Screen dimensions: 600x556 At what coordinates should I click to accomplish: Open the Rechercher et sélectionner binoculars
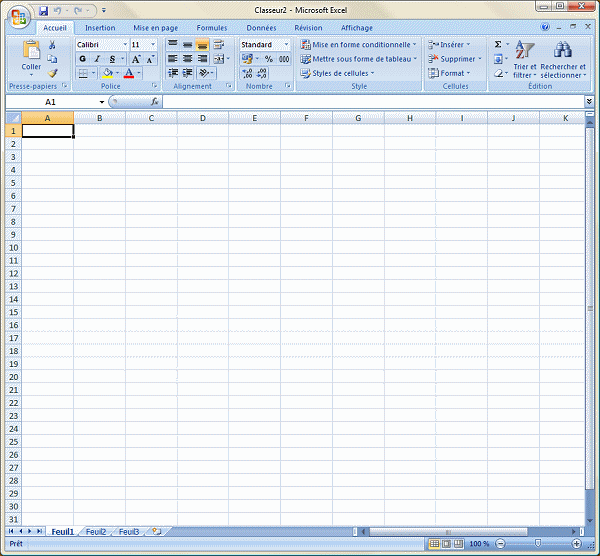(x=562, y=52)
